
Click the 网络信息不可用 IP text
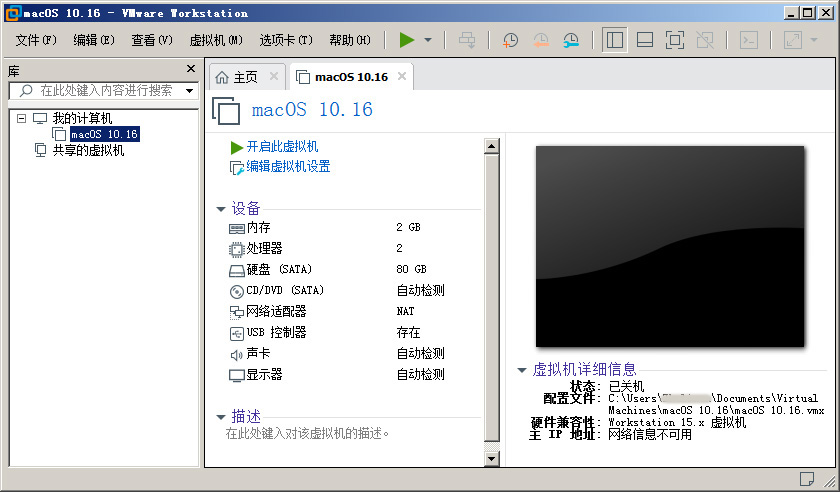tap(650, 435)
